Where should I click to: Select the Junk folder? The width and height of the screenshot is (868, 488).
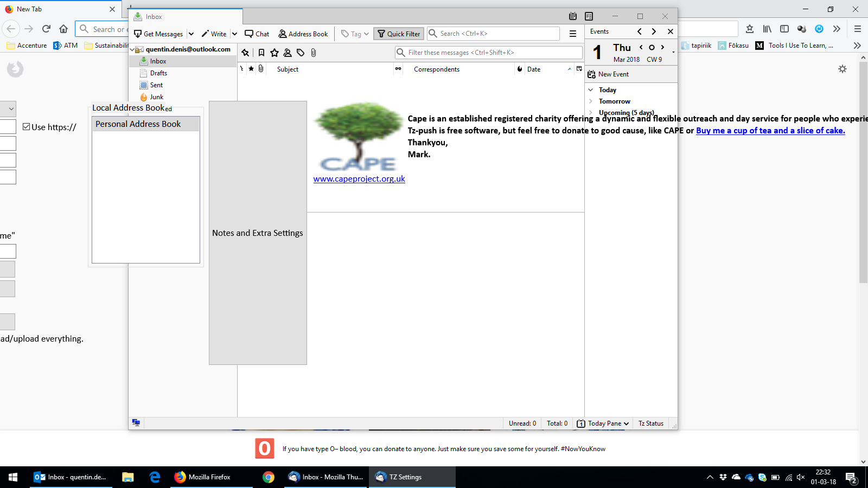pyautogui.click(x=156, y=97)
